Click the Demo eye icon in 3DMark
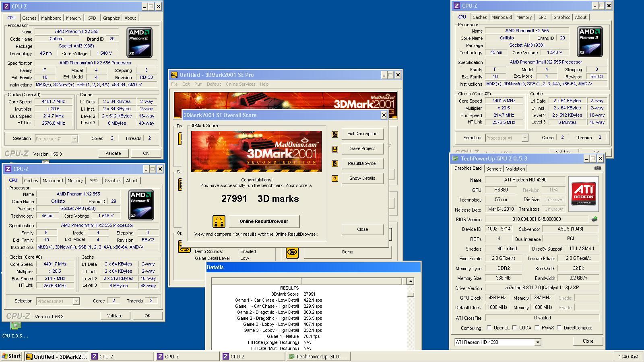Screen dimensions: 644x362 [292, 252]
